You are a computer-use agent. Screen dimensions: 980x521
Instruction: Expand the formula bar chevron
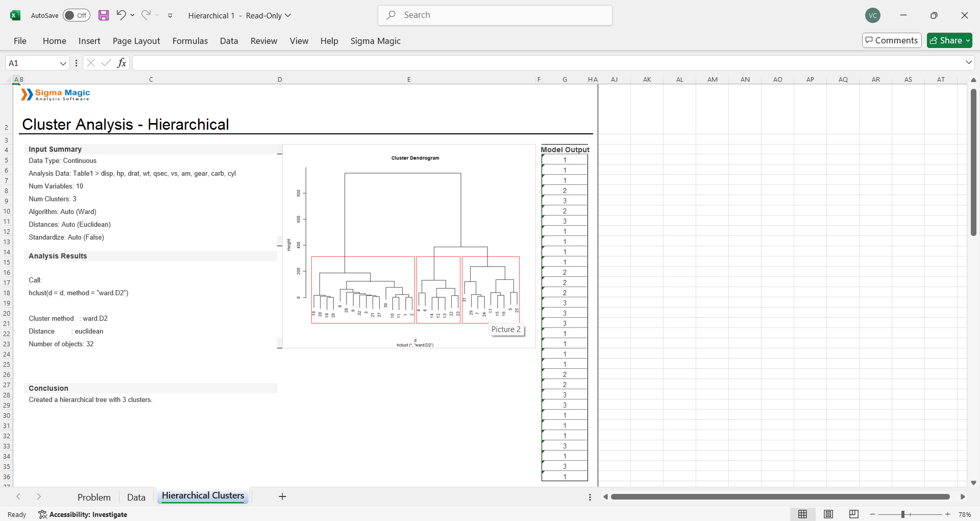pos(969,62)
